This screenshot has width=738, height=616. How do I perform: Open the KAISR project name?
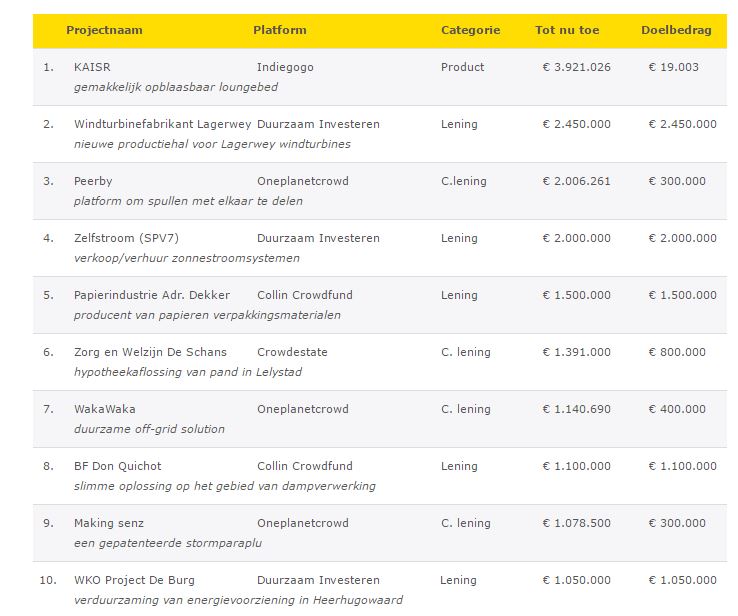coord(92,67)
